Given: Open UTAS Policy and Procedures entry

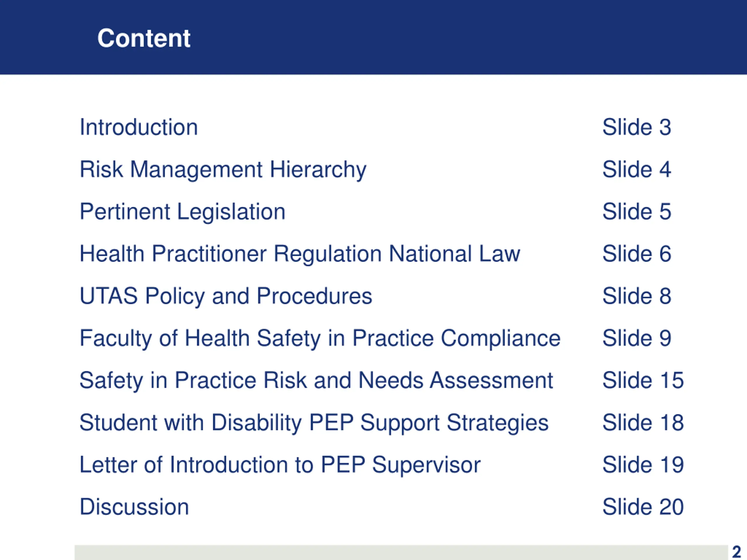Looking at the screenshot, I should click(x=226, y=296).
